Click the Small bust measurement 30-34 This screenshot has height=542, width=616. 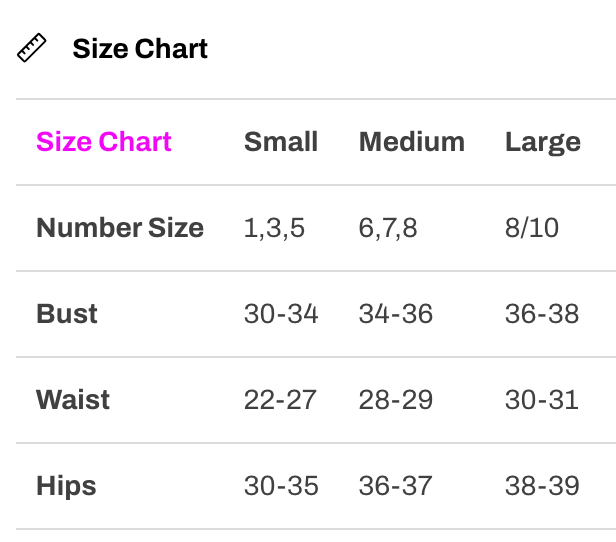(x=281, y=314)
